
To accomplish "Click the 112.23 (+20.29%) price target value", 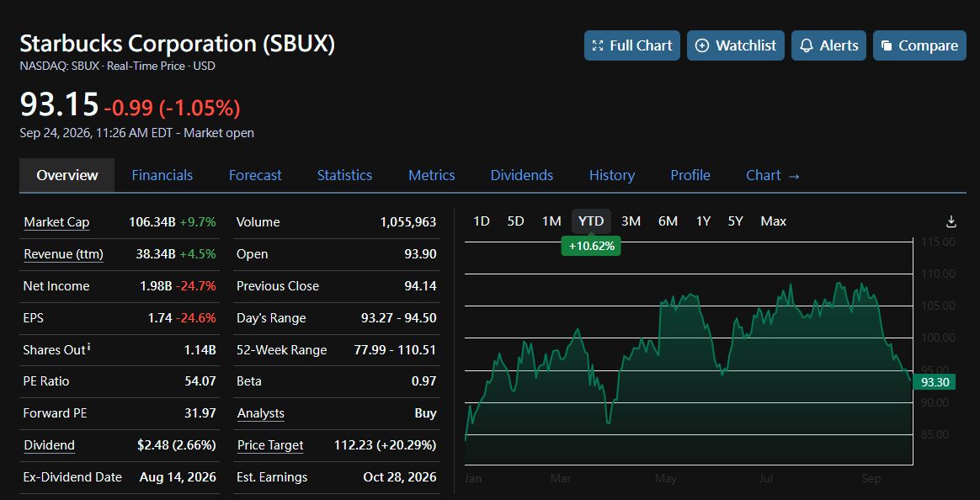I will pyautogui.click(x=385, y=445).
